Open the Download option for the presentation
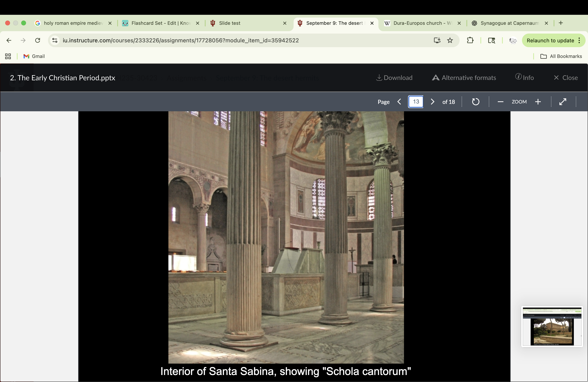The image size is (588, 382). click(x=394, y=78)
